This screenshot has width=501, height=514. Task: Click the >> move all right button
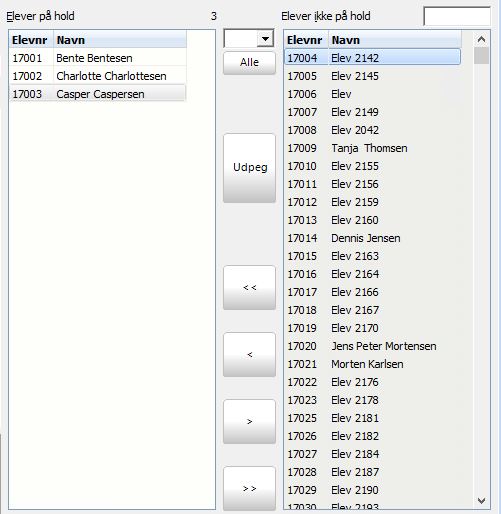pos(249,489)
